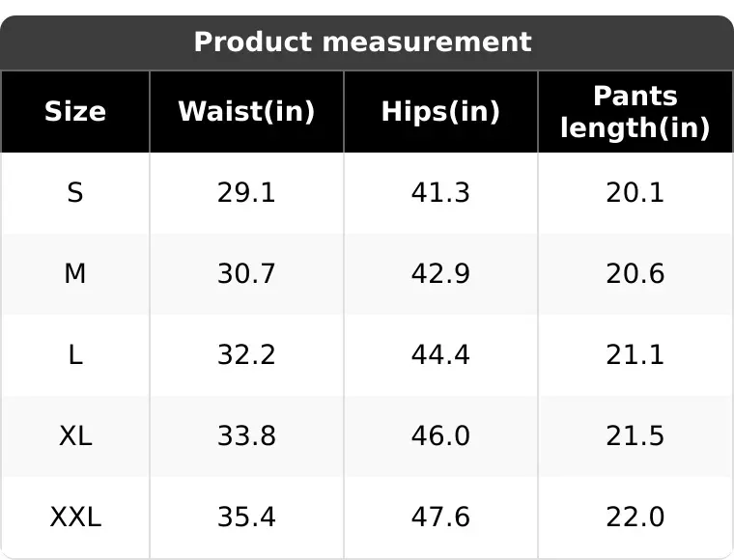Select the waist value 30.7

[246, 273]
